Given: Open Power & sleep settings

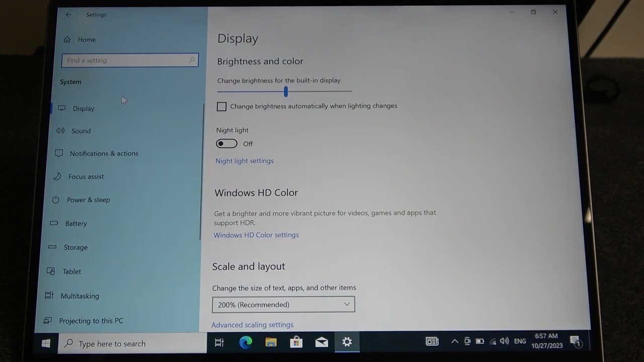Looking at the screenshot, I should click(x=88, y=200).
